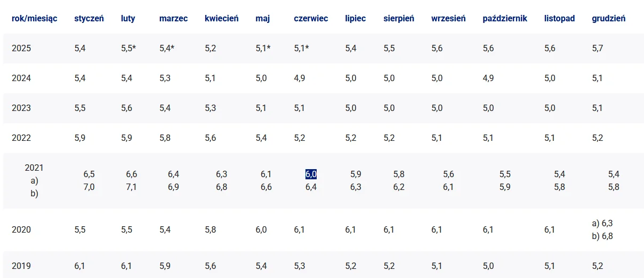Select the 2023 year row label
644x278 pixels.
(x=21, y=108)
